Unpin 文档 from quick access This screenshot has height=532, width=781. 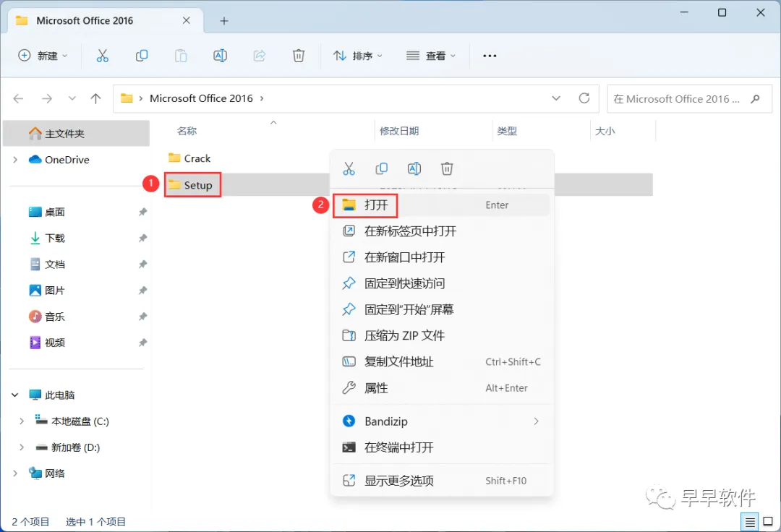(x=143, y=265)
